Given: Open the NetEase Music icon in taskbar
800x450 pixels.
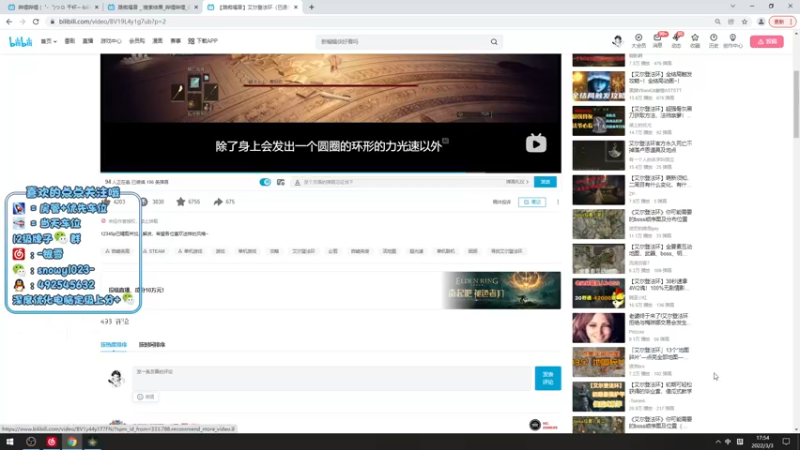Looking at the screenshot, I should tap(52, 442).
